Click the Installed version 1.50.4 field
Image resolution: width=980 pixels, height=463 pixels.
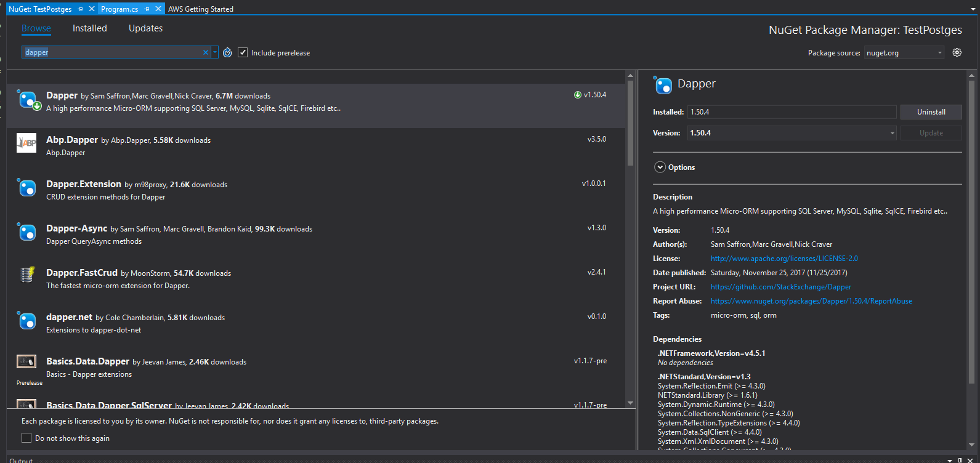792,112
